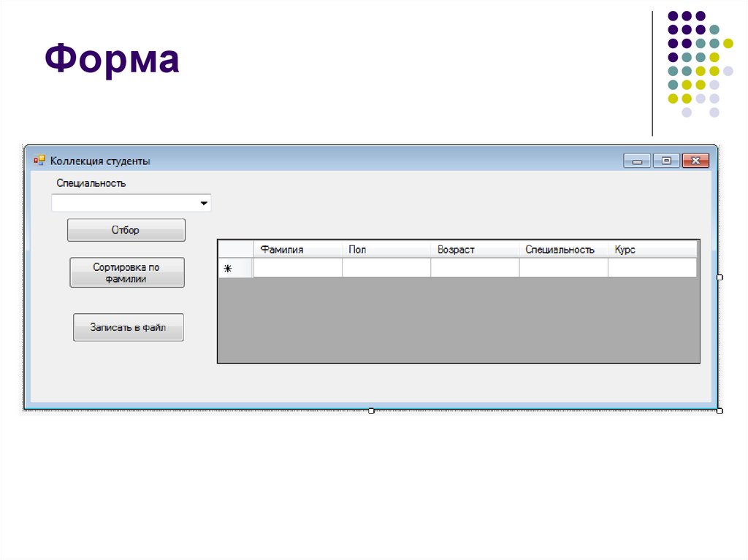Click the Отбор button

[x=126, y=230]
